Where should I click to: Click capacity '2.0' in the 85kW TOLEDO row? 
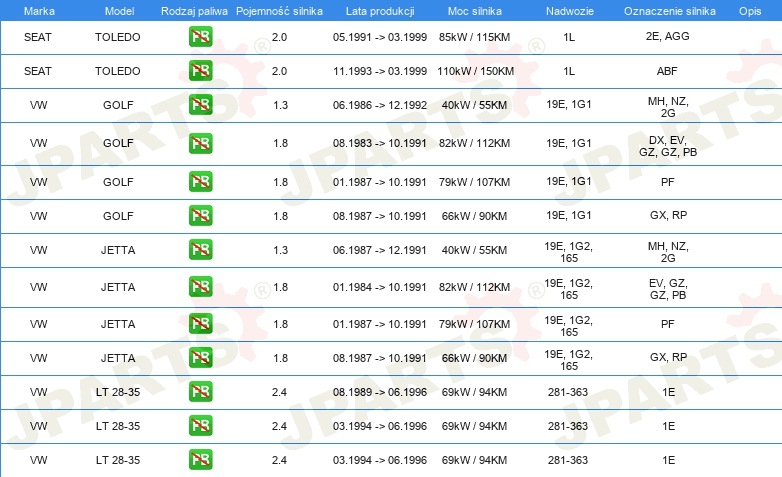pyautogui.click(x=279, y=37)
